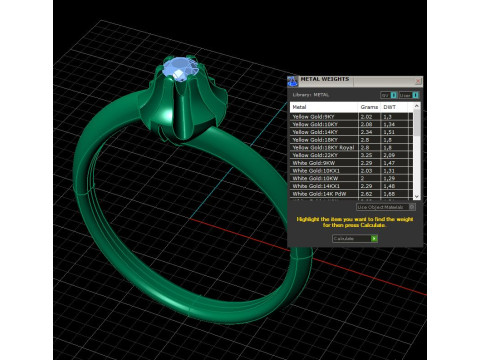
Task: Select the Yellow Gold:10KY row
Action: (351, 124)
